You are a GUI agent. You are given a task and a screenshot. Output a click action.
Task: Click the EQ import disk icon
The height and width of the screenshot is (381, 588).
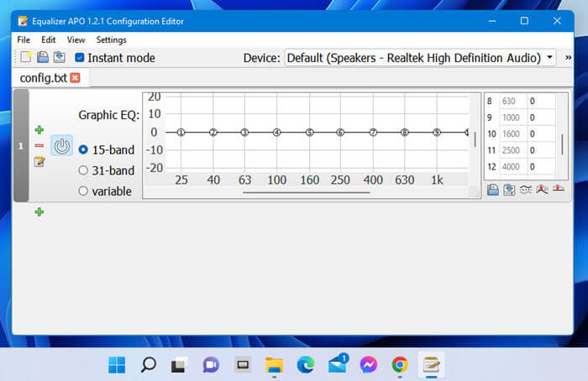pyautogui.click(x=493, y=190)
